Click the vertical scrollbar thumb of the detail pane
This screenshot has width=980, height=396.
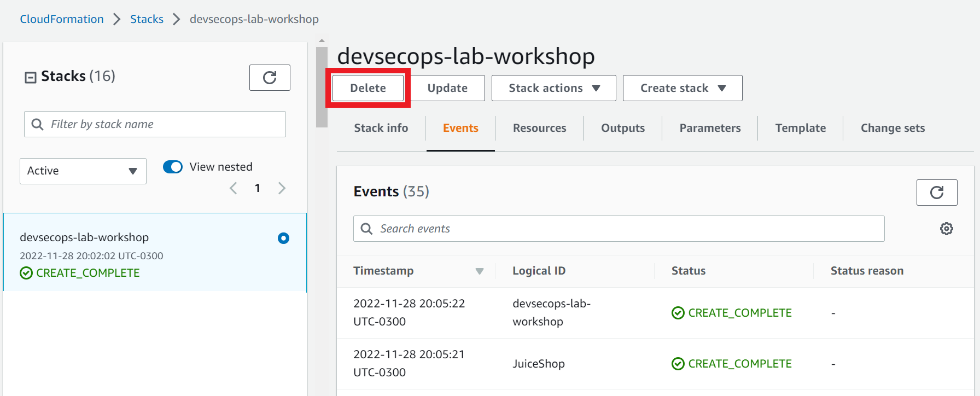click(x=322, y=88)
